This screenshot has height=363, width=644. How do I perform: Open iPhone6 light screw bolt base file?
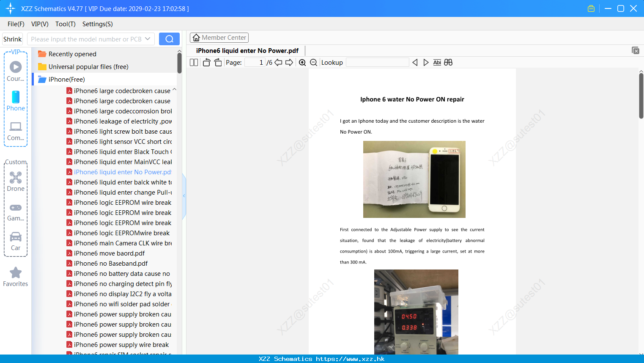coord(119,132)
